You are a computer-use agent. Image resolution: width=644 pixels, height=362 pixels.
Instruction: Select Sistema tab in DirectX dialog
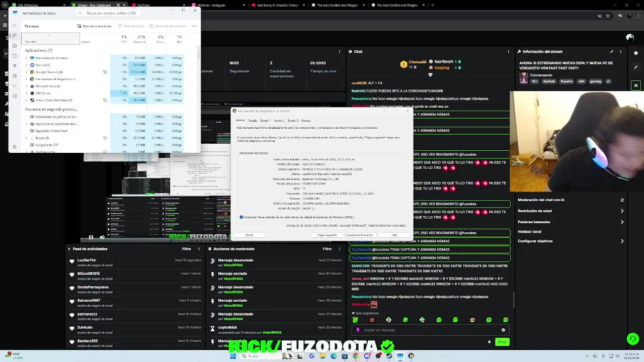240,121
